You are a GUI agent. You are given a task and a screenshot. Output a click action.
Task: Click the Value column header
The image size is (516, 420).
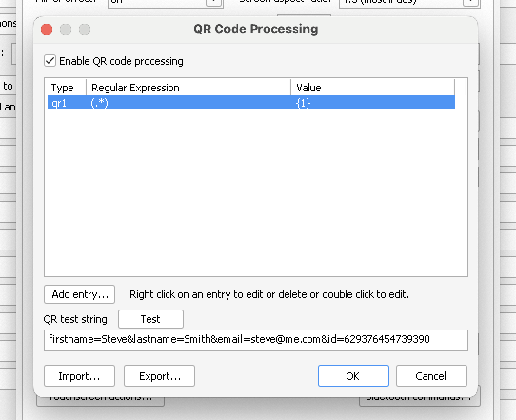tap(371, 88)
